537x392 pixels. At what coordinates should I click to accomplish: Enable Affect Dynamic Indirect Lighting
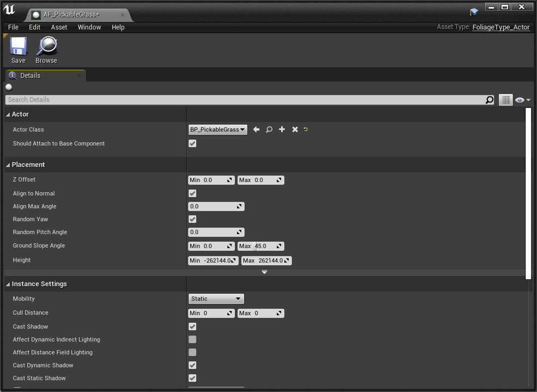coord(192,339)
